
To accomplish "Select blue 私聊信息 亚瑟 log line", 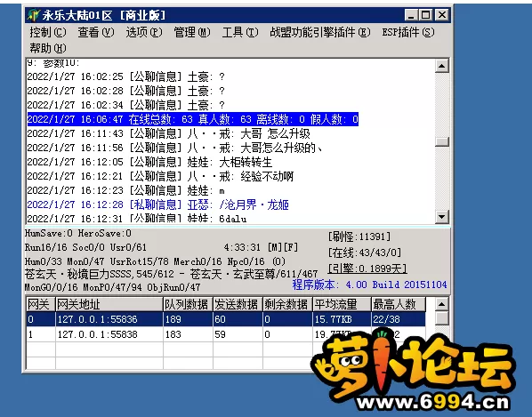I will coord(158,204).
